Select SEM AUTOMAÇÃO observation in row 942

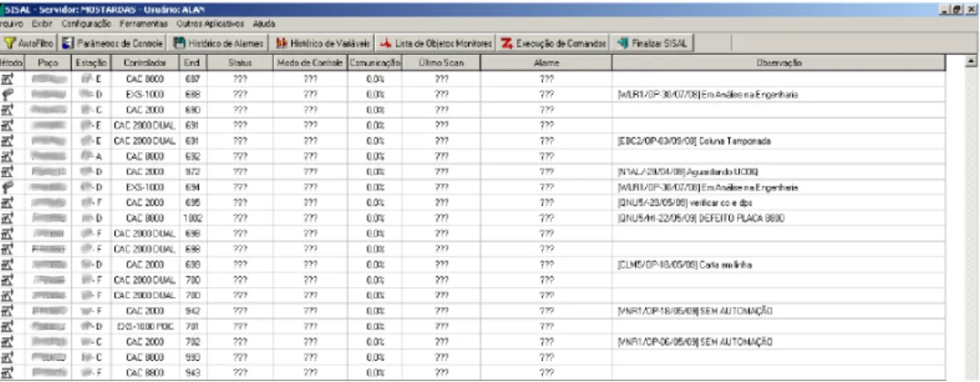(x=779, y=310)
